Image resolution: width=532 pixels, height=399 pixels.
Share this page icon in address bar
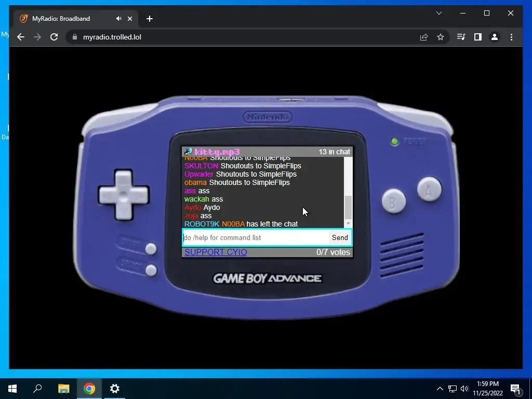(x=424, y=37)
